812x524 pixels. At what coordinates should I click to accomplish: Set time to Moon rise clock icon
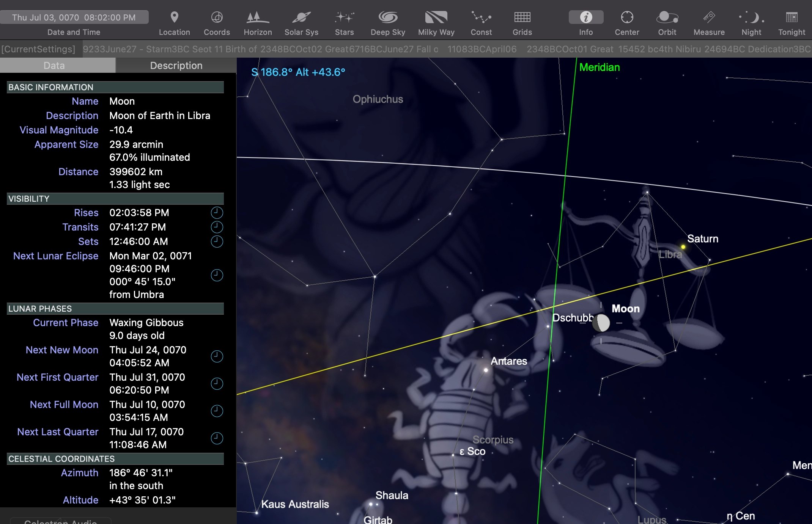[x=217, y=213]
